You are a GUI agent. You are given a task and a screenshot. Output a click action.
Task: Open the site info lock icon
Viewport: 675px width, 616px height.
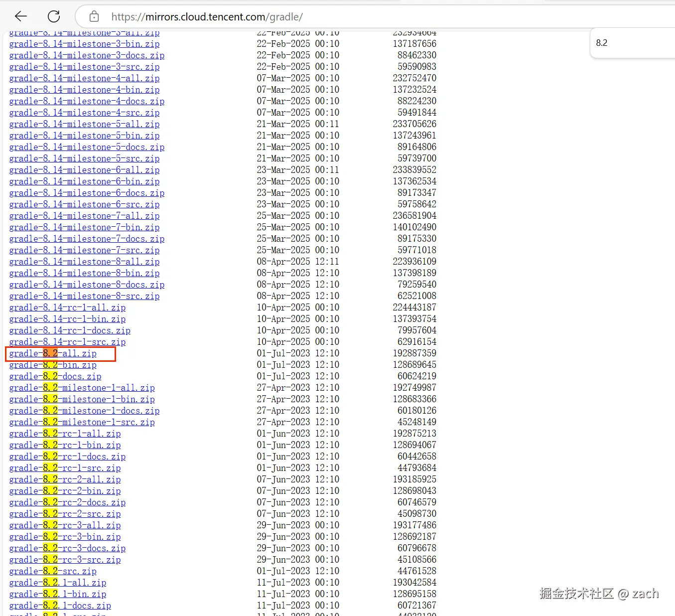click(94, 17)
